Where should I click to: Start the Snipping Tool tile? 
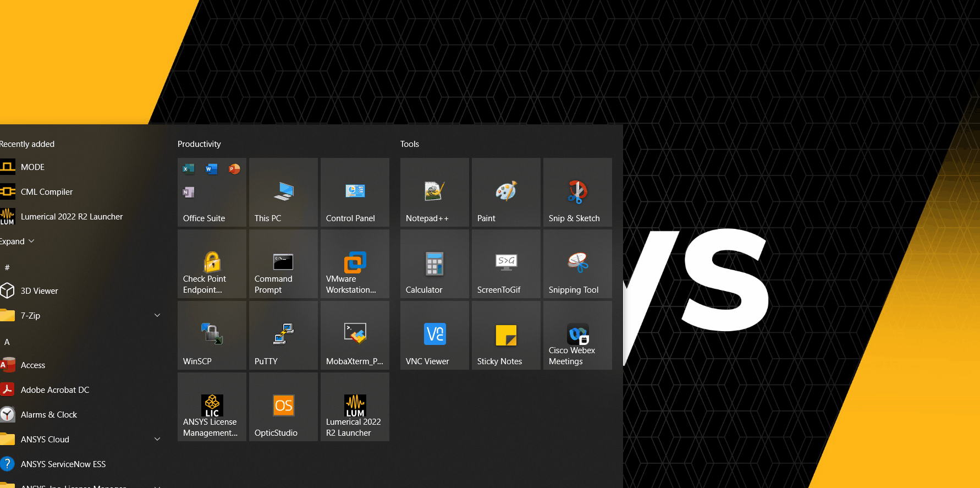(x=577, y=264)
